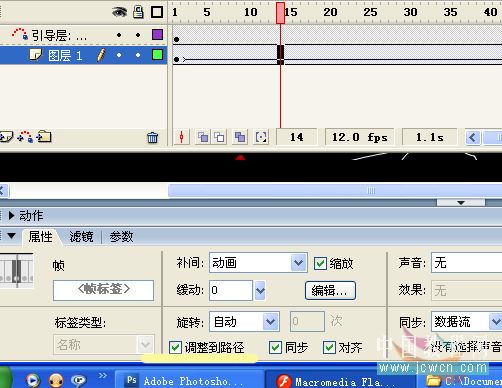Toggle lock dot of 图层 1

pos(138,55)
